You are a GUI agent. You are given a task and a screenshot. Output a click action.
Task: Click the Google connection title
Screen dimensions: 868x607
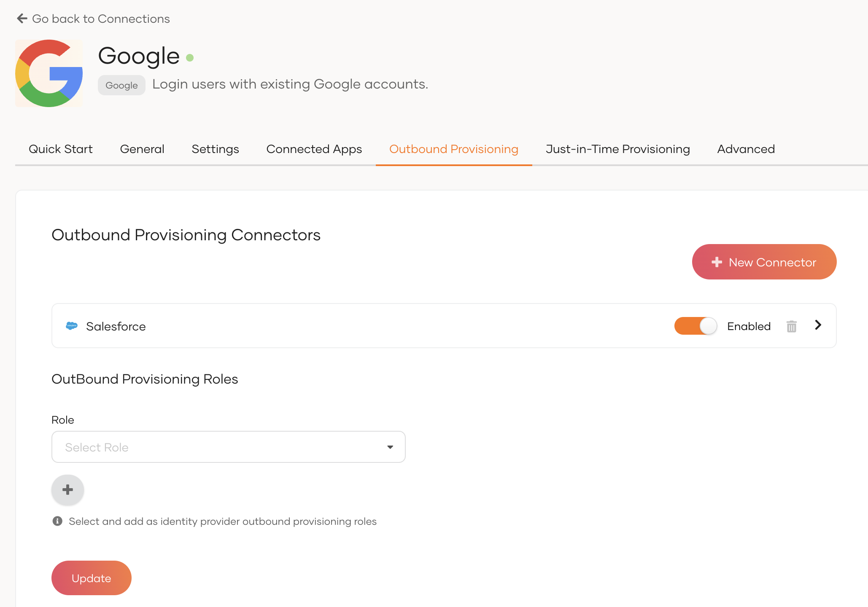(x=139, y=56)
